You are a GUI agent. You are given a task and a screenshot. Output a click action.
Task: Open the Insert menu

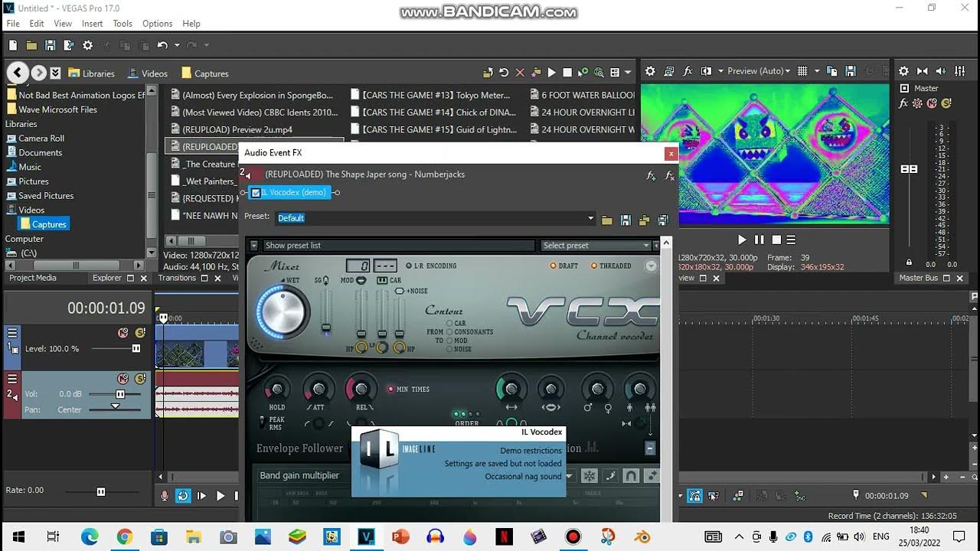[92, 24]
